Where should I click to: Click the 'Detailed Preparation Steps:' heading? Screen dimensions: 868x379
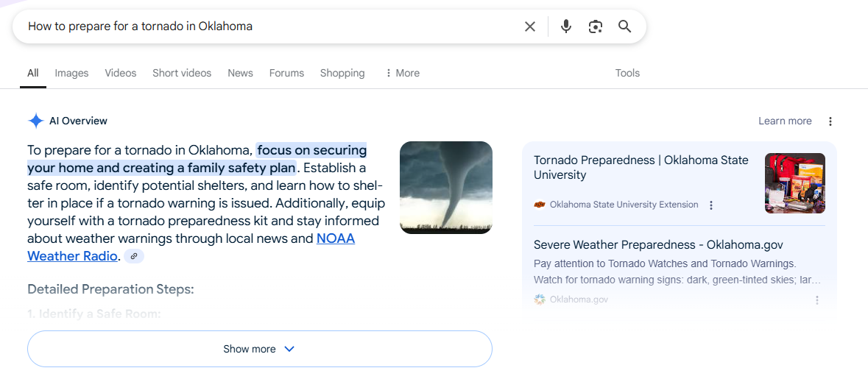(x=110, y=289)
